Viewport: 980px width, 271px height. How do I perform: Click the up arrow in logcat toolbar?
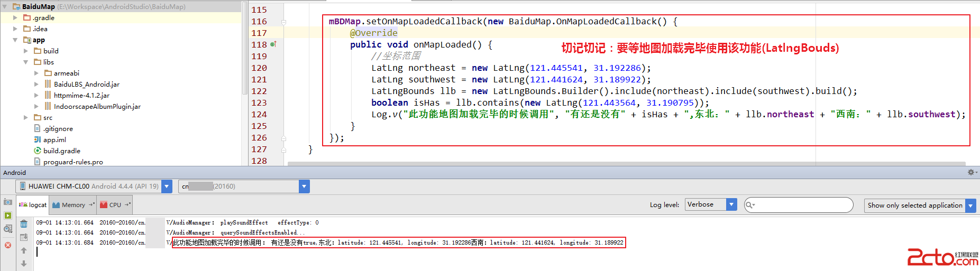(x=24, y=250)
